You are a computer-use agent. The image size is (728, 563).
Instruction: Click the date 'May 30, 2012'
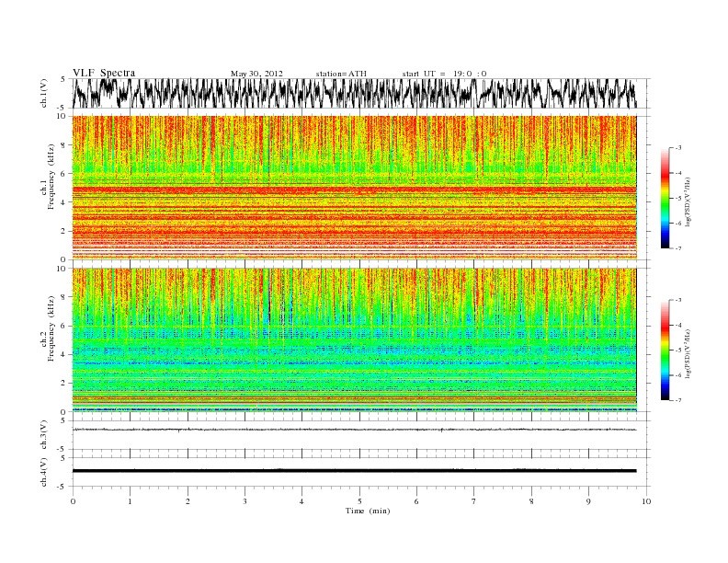256,74
